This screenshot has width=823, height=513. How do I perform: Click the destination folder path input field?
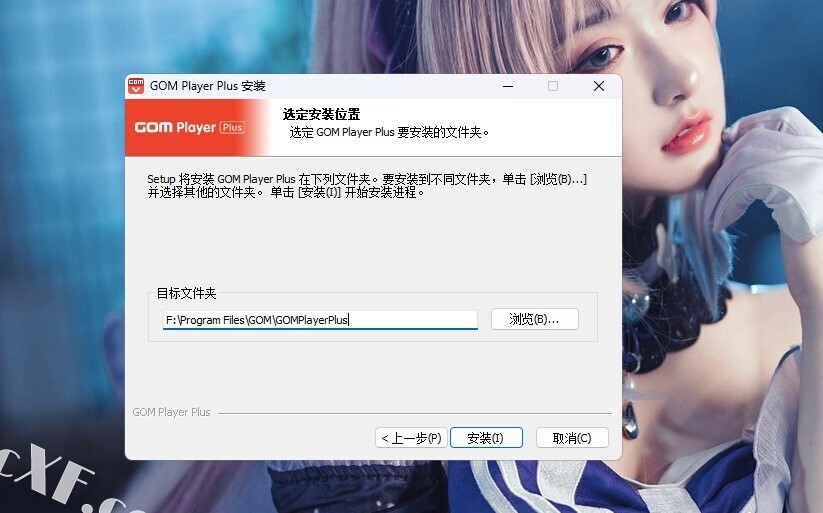[x=320, y=320]
